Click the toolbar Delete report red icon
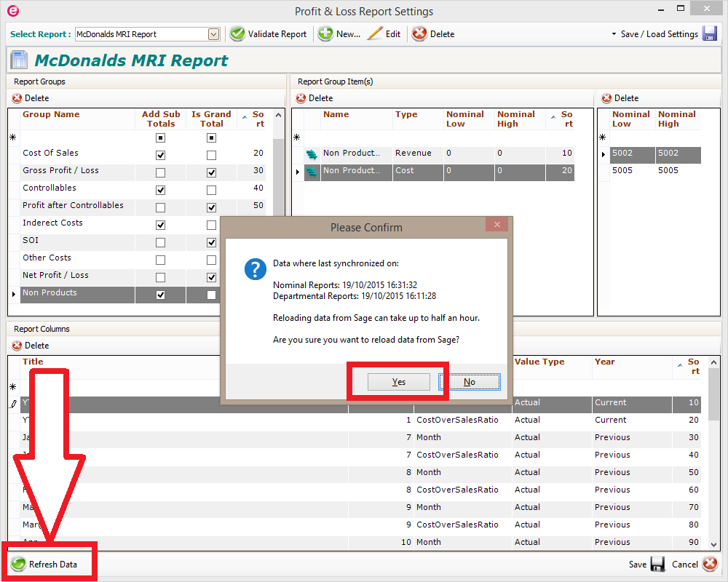This screenshot has height=582, width=728. pyautogui.click(x=419, y=34)
